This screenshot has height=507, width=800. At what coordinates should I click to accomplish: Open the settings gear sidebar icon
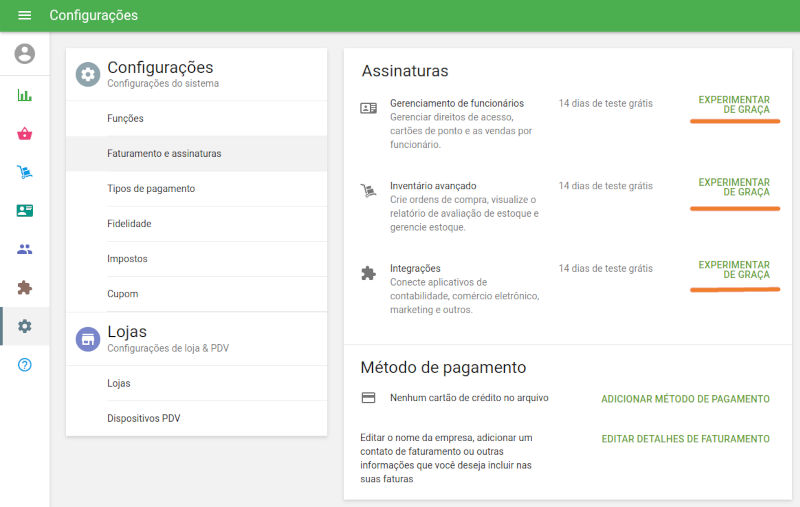pyautogui.click(x=24, y=326)
